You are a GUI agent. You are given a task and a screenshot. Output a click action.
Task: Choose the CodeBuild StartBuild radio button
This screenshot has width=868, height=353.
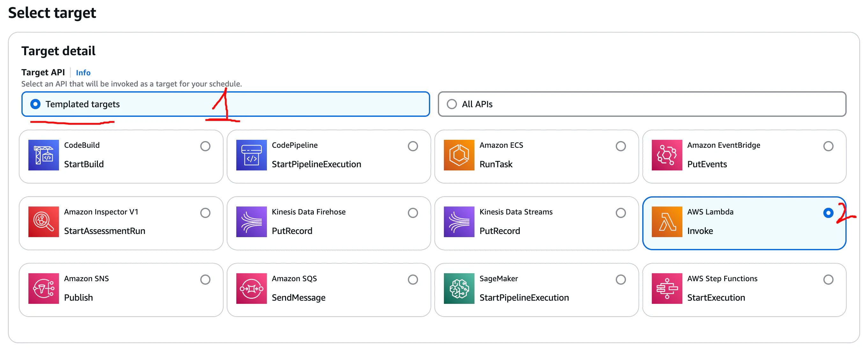205,146
